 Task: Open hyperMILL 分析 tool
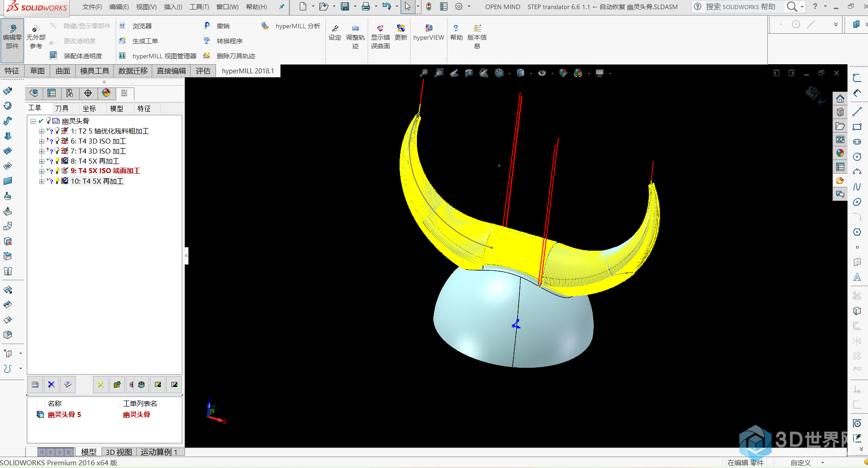[x=291, y=26]
